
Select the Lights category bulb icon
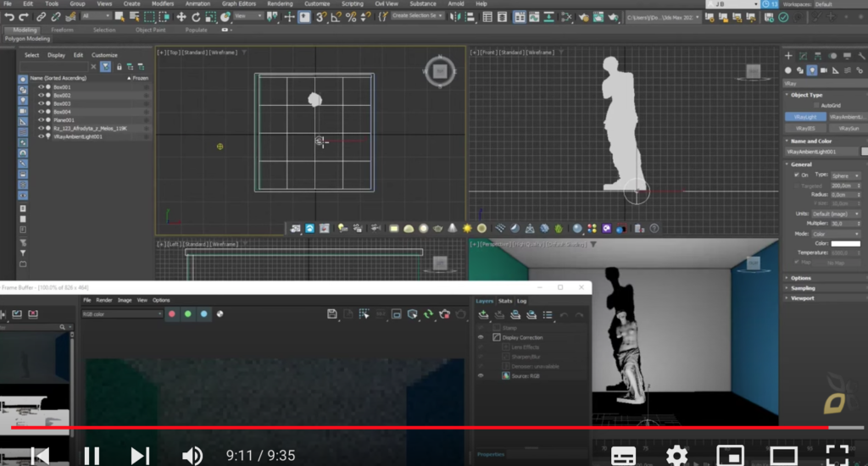click(x=812, y=70)
